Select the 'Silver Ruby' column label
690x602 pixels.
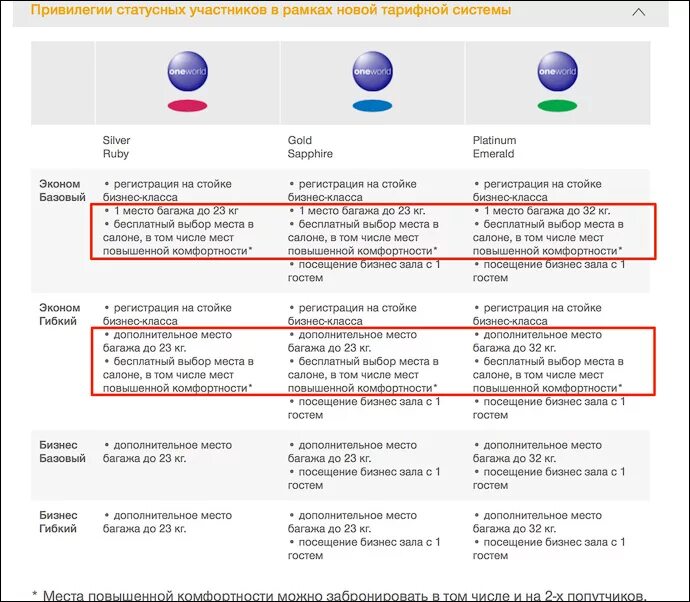(x=117, y=147)
